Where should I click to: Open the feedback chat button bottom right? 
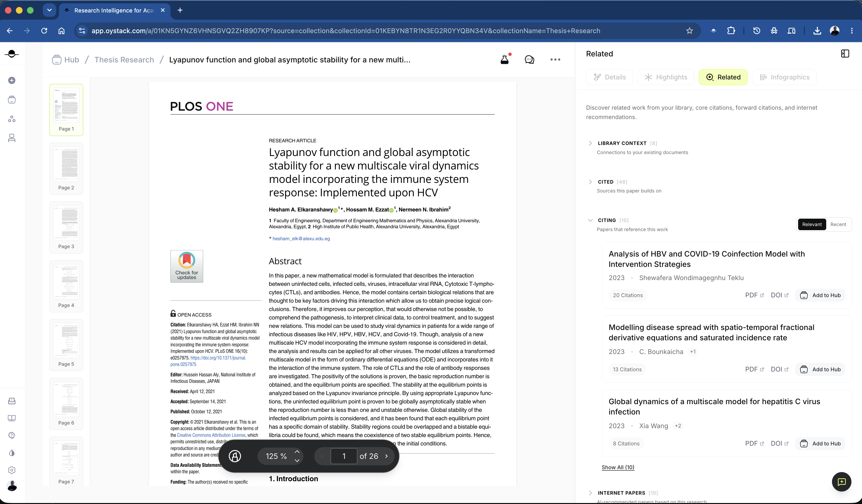click(842, 482)
